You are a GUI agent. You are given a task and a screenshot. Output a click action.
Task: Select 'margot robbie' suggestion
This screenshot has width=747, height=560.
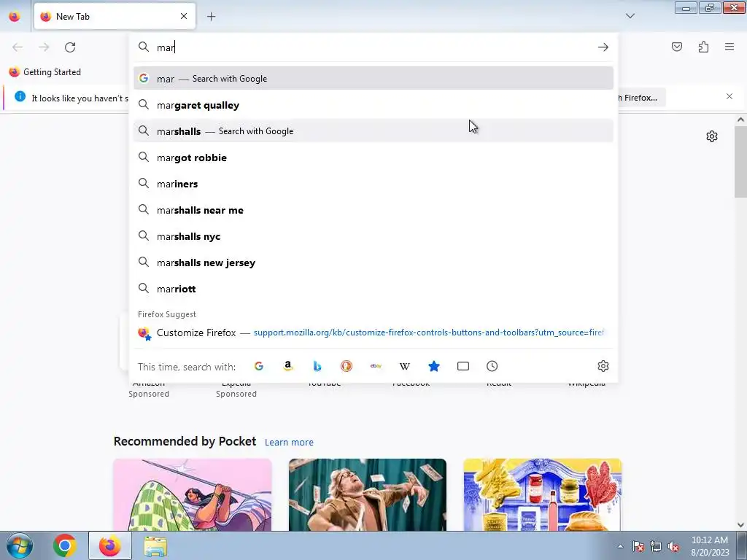pos(373,157)
